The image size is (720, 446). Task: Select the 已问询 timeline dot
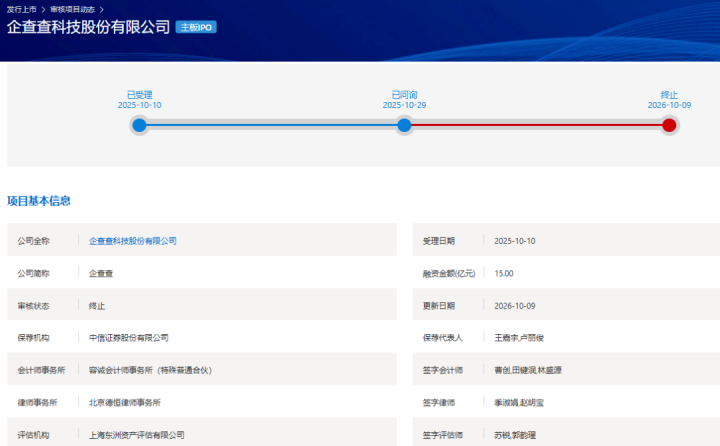point(404,125)
